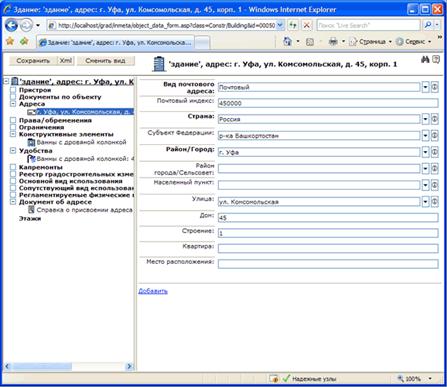Click round icon button beside Район города/Сельсовет

(434, 169)
